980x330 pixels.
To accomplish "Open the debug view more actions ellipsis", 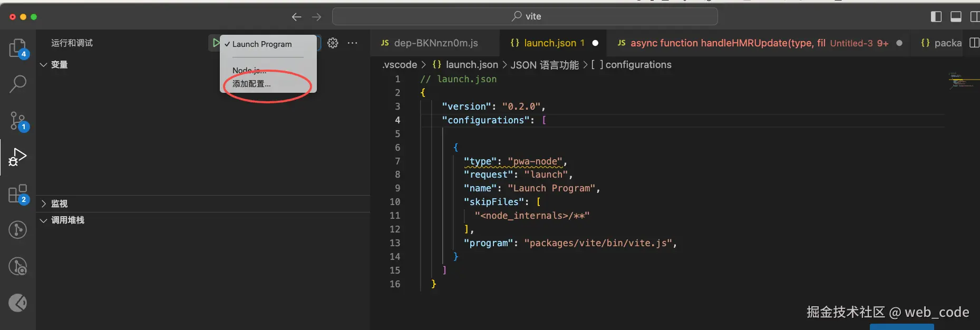I will click(x=353, y=43).
